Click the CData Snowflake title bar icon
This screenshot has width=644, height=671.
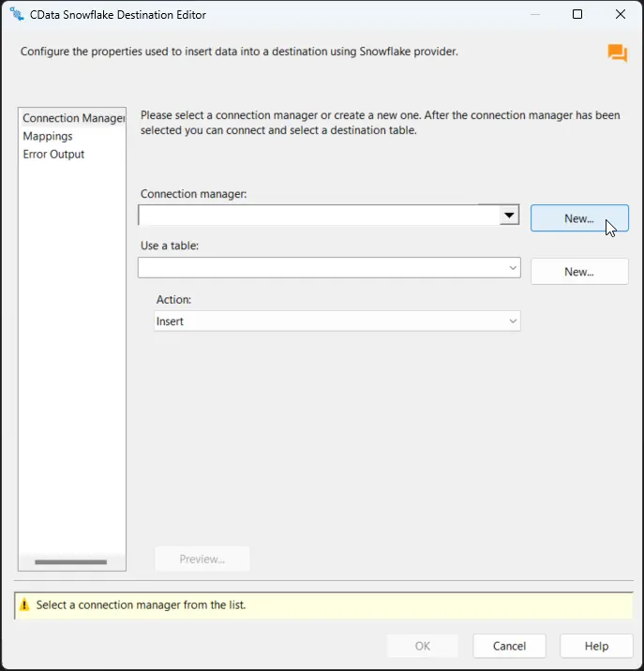16,14
